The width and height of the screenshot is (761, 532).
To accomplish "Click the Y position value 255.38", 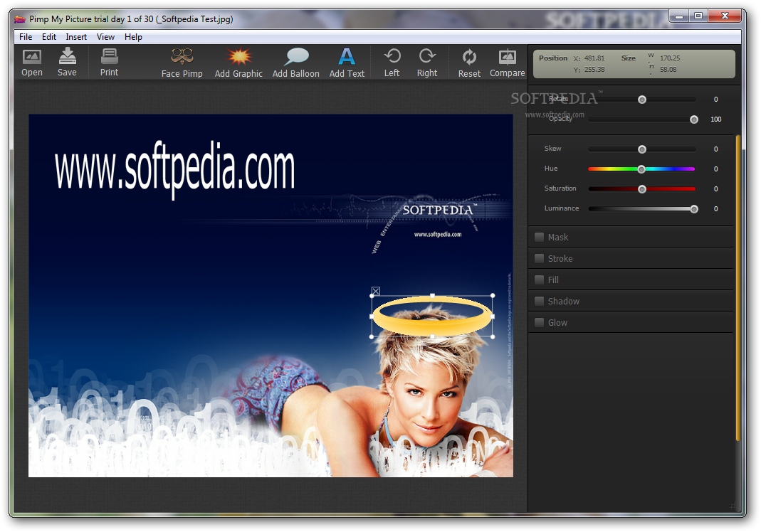I will [x=594, y=70].
